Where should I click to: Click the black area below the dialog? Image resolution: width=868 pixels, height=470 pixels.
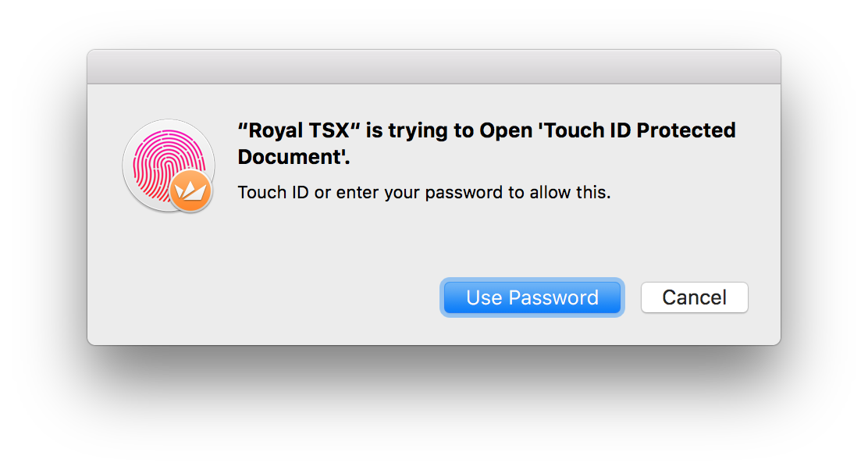433,406
